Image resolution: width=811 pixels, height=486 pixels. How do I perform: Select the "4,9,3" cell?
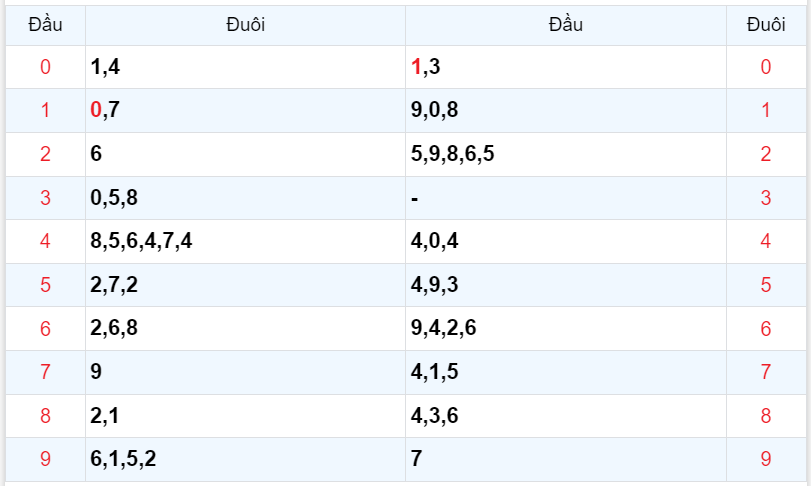point(435,285)
